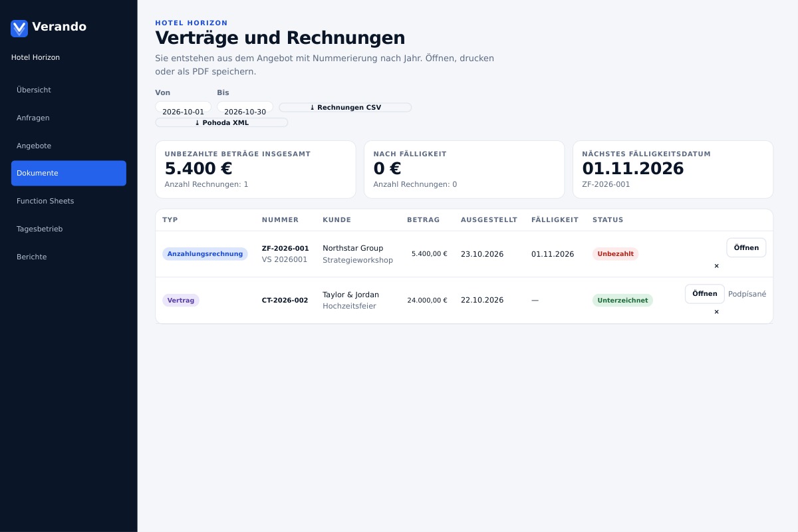Viewport: 798px width, 532px height.
Task: Open the Northstar Group invoice
Action: (x=746, y=247)
